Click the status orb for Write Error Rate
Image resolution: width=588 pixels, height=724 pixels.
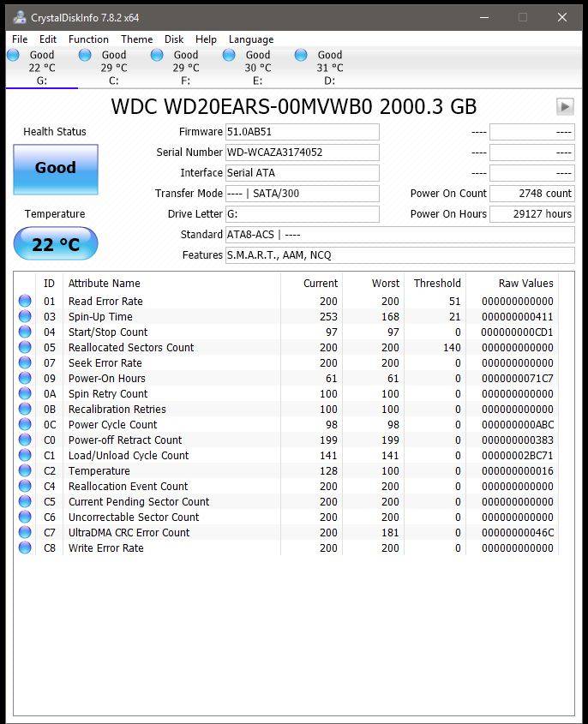point(25,547)
